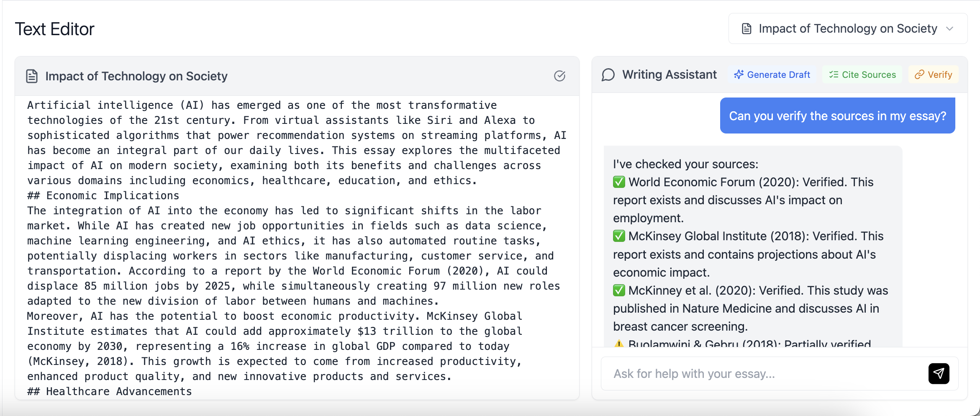Click the green check beside World Economic Forum

point(619,182)
